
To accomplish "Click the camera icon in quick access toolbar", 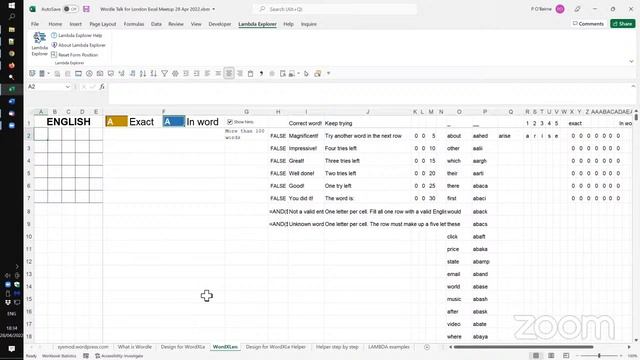I will pos(100,73).
